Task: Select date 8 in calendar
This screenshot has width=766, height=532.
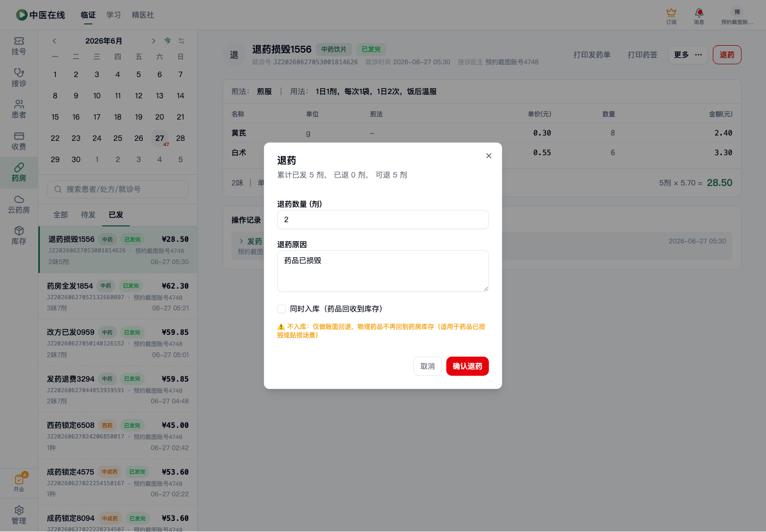Action: 55,96
